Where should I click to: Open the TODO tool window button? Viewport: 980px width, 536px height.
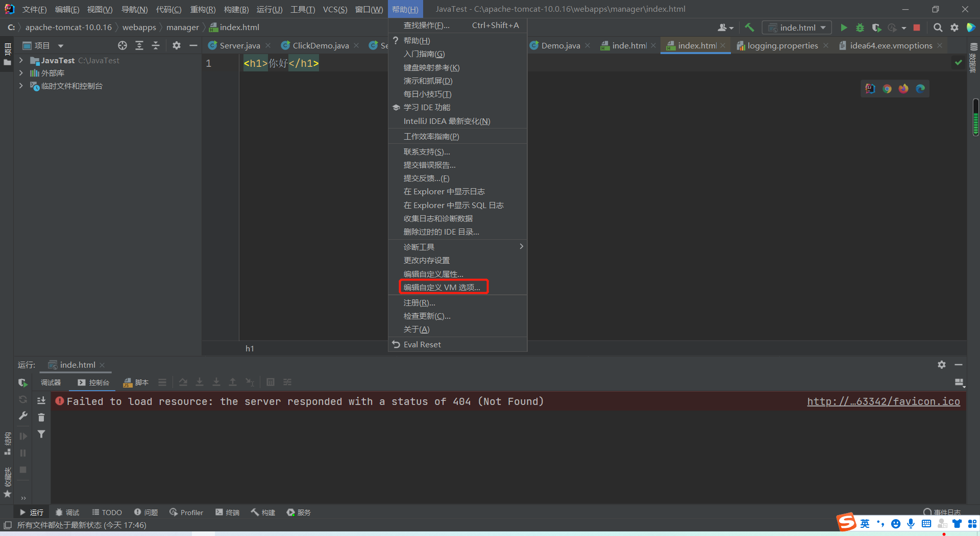(x=106, y=512)
